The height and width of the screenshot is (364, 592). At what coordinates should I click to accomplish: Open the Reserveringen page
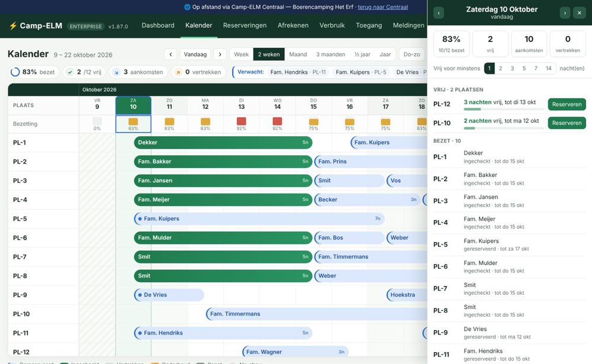click(x=244, y=25)
